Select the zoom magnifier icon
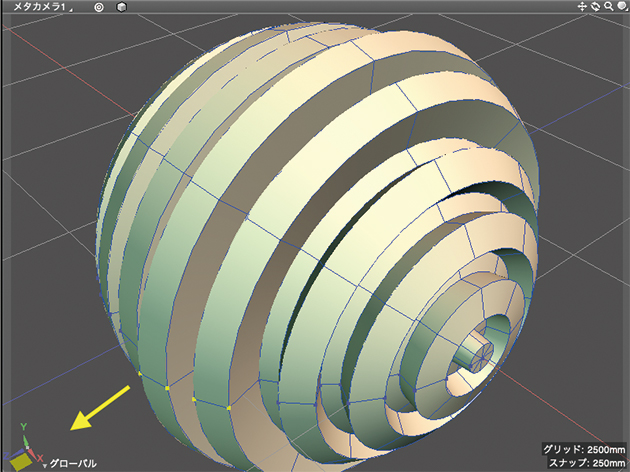 608,7
